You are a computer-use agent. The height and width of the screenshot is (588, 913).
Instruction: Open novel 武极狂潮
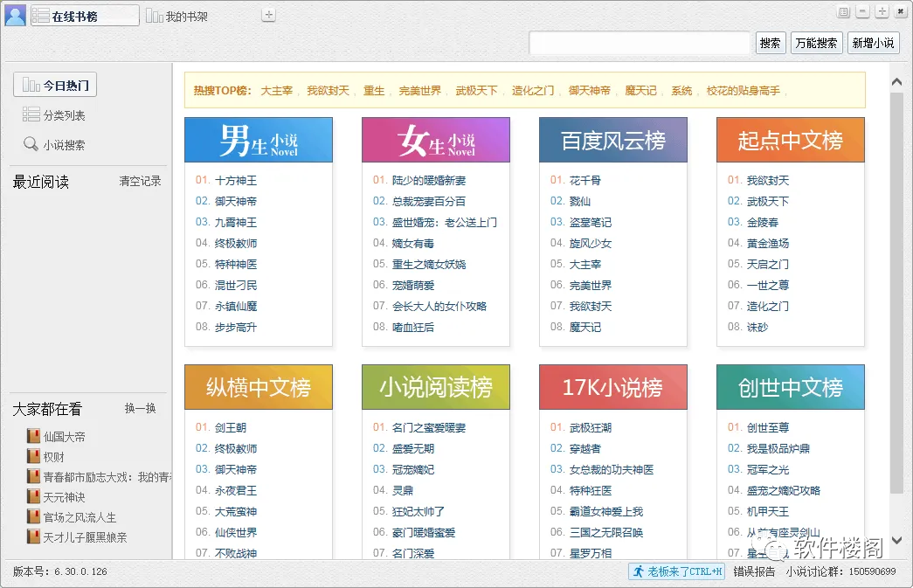pyautogui.click(x=591, y=428)
